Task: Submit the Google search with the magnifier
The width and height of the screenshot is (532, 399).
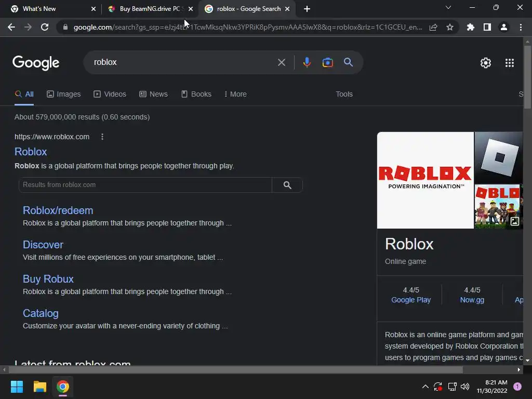Action: tap(348, 62)
